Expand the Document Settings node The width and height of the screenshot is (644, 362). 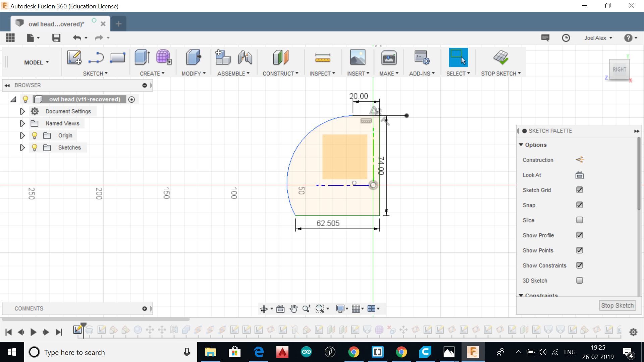point(22,111)
